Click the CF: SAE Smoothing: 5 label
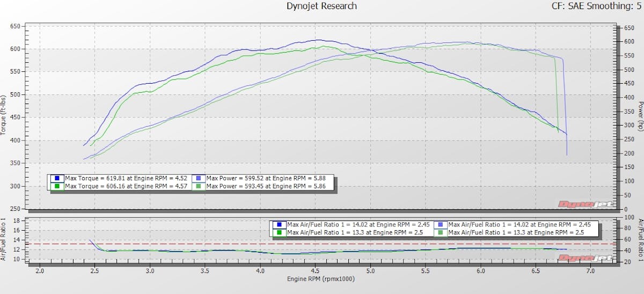This screenshot has height=294, width=644. 596,6
